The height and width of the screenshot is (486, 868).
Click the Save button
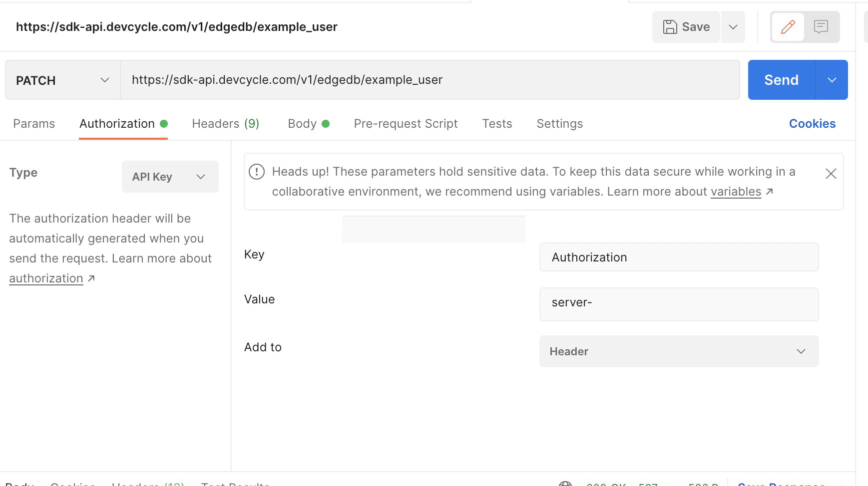[x=686, y=27]
